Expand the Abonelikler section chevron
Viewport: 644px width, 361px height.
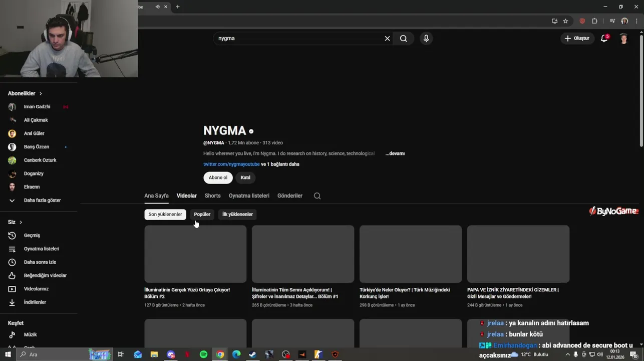click(41, 94)
